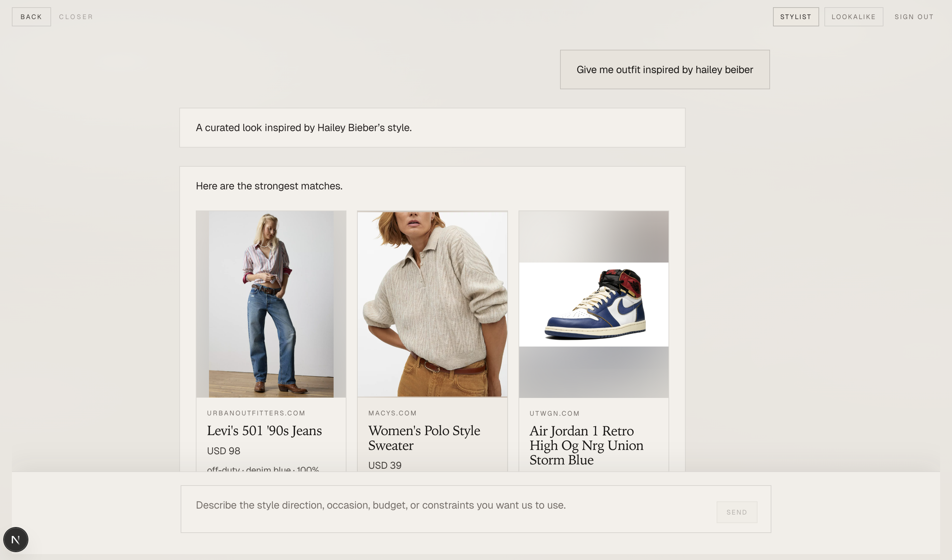952x560 pixels.
Task: Click the URBANOUTFITTERS.COM source label
Action: pos(256,413)
